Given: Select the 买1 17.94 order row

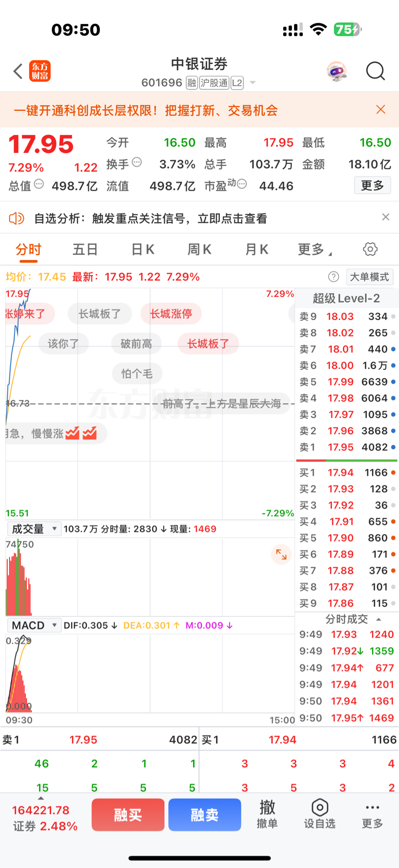Looking at the screenshot, I should pyautogui.click(x=347, y=473).
